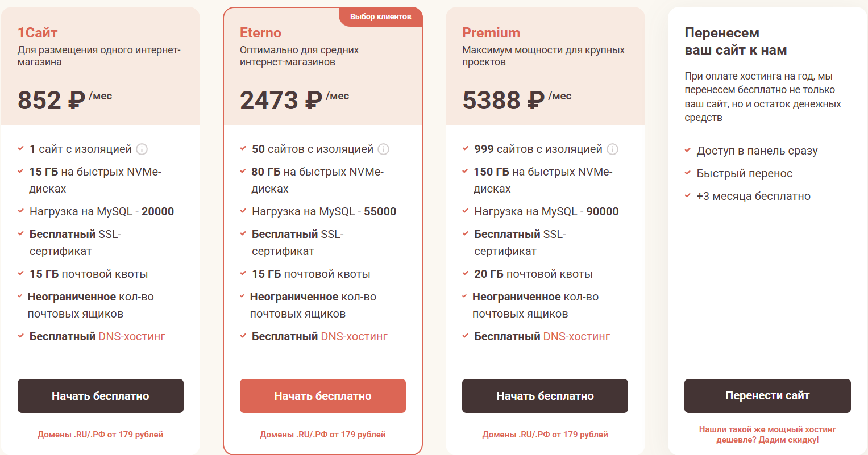The image size is (868, 455).
Task: Click Начать бесплатно under Premium plan
Action: pos(545,396)
